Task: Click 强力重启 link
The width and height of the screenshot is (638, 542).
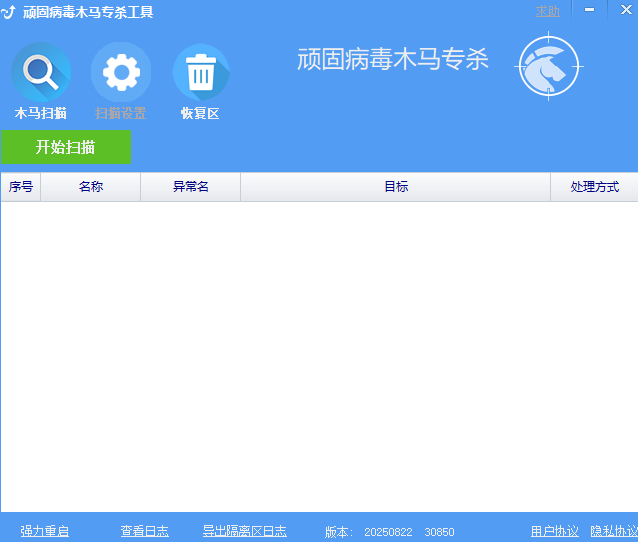Action: click(44, 531)
